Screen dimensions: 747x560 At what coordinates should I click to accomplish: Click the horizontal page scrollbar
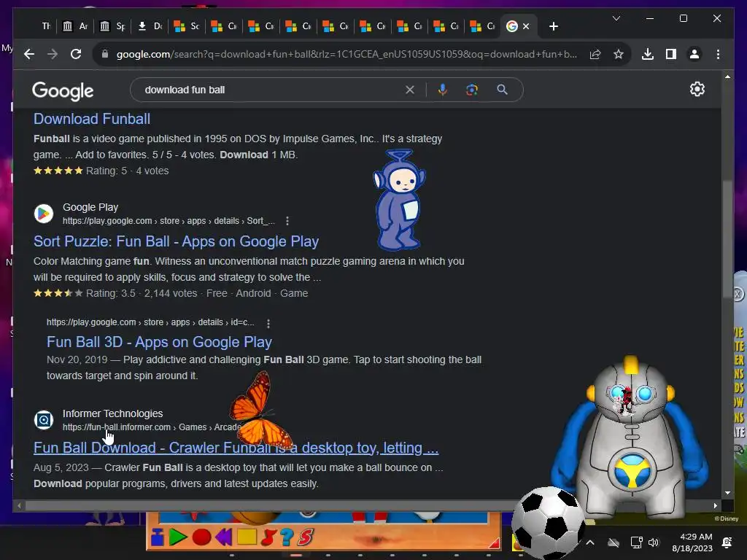268,505
